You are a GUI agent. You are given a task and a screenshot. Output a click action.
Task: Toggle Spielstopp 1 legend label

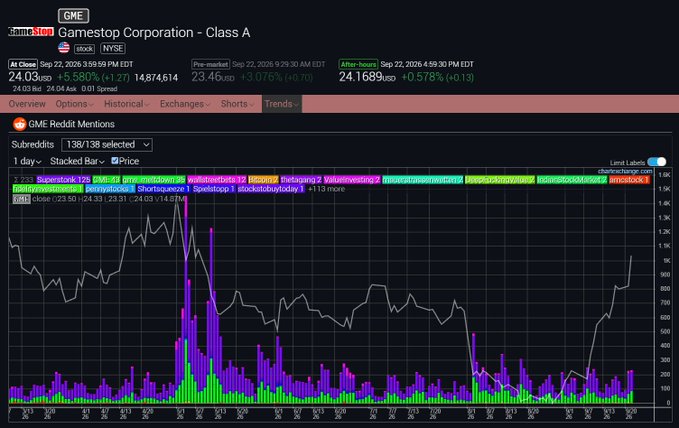coord(214,189)
